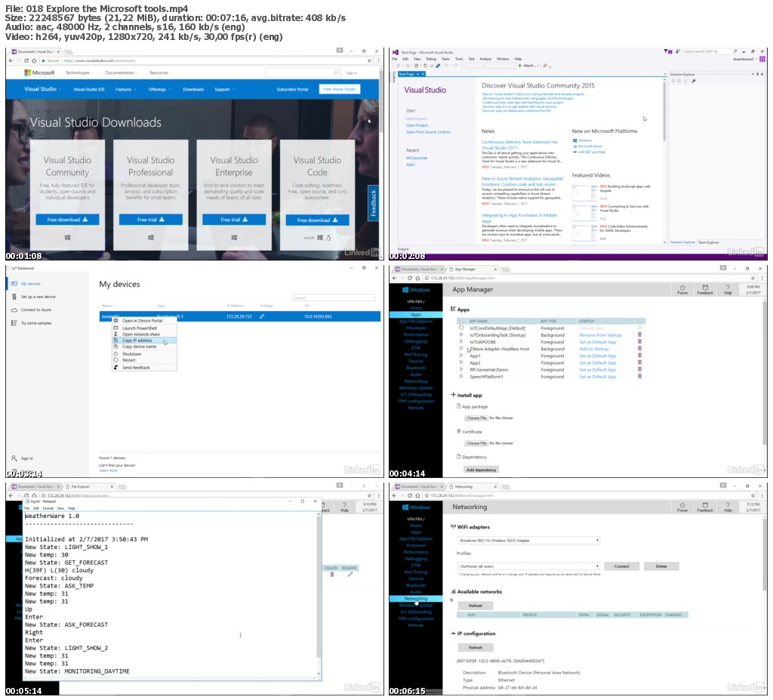The width and height of the screenshot is (773, 700).
Task: Click Open Project link on Visual Studio Start Page
Action: (x=417, y=125)
